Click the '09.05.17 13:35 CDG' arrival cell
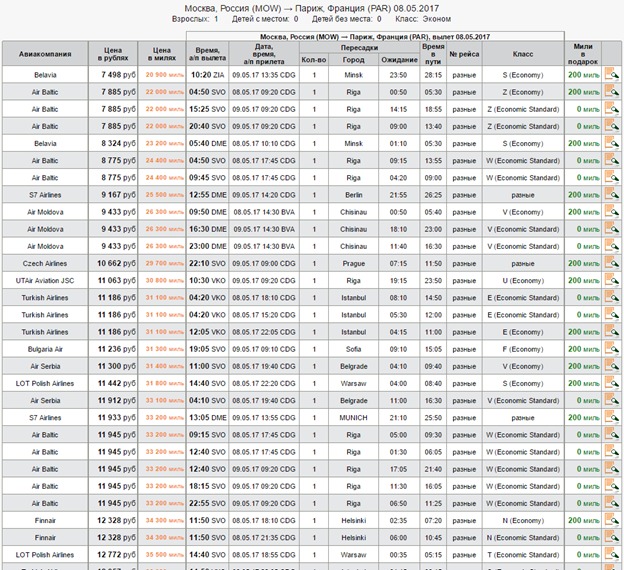The height and width of the screenshot is (570, 624). pos(264,74)
